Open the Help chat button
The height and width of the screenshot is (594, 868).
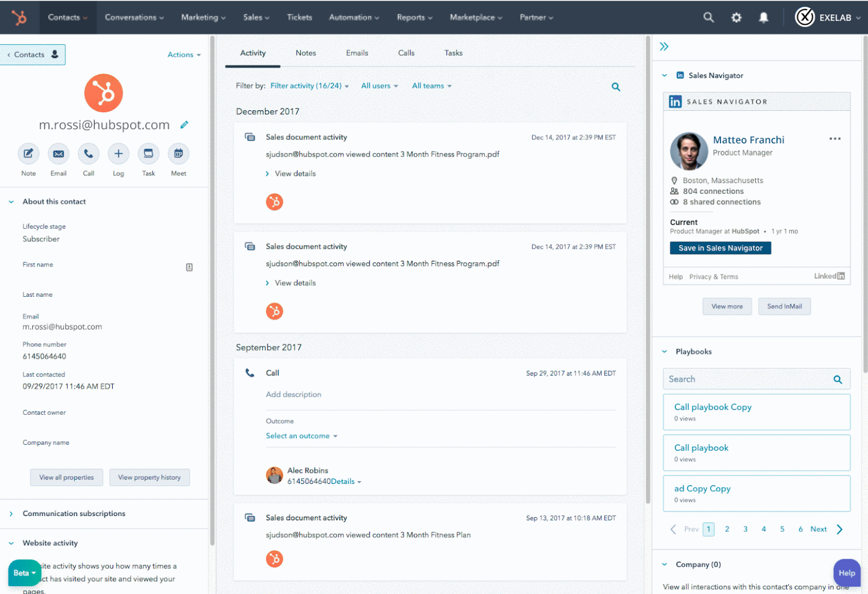(847, 573)
